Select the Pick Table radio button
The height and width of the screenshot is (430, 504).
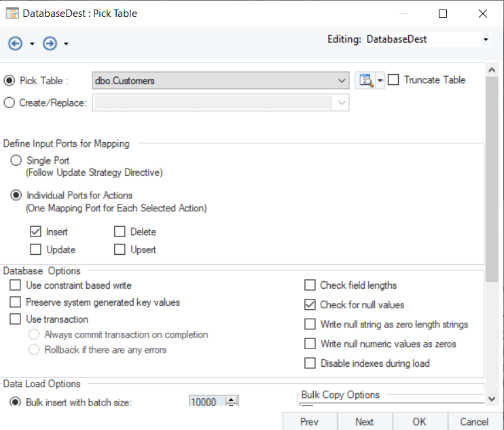[x=9, y=80]
